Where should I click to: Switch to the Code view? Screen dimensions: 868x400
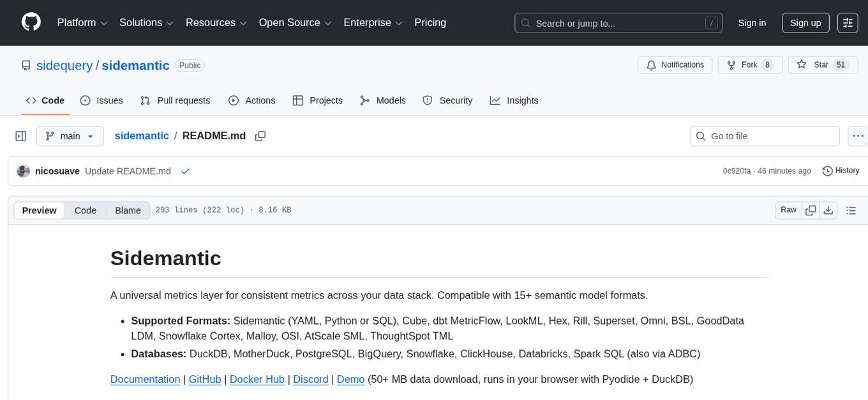coord(86,210)
